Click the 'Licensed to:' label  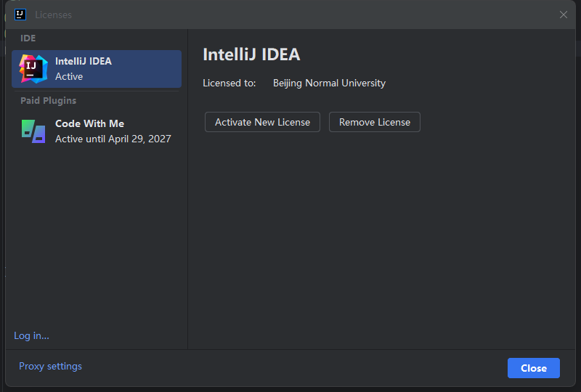click(x=229, y=83)
